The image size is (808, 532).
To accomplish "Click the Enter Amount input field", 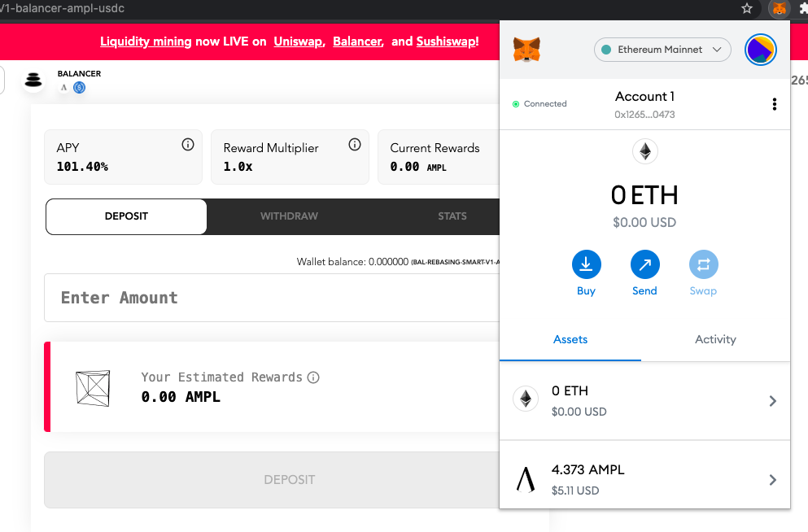I will [x=272, y=298].
